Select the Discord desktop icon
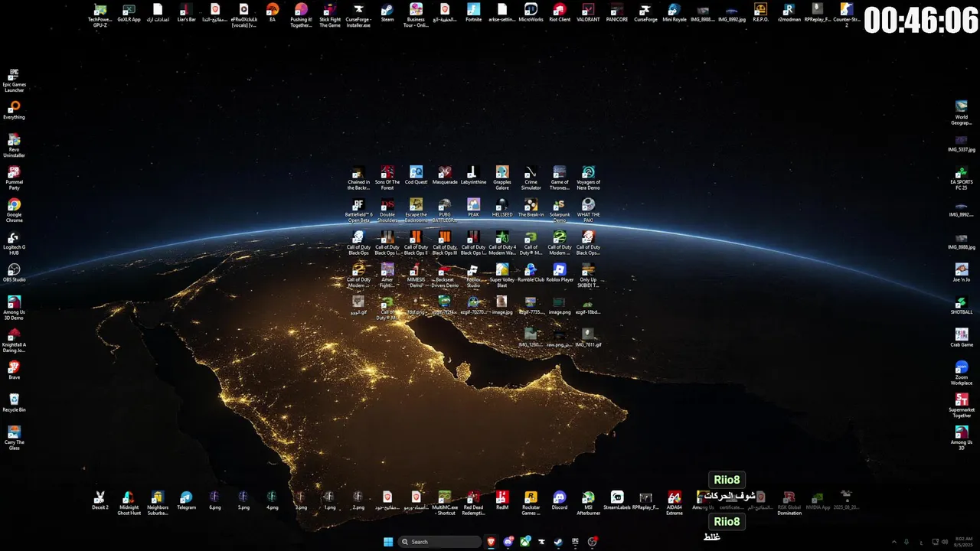This screenshot has height=551, width=980. [x=560, y=500]
